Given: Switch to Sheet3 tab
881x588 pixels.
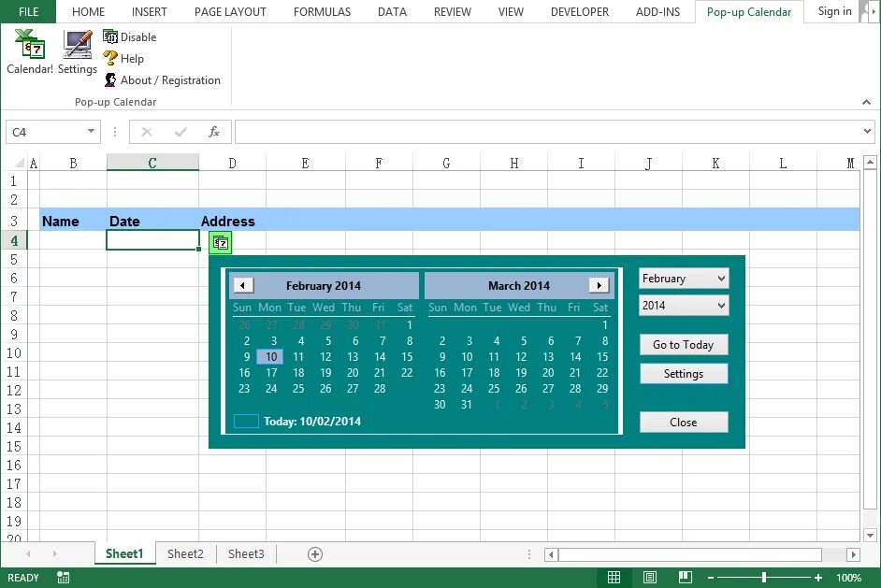Looking at the screenshot, I should point(246,553).
